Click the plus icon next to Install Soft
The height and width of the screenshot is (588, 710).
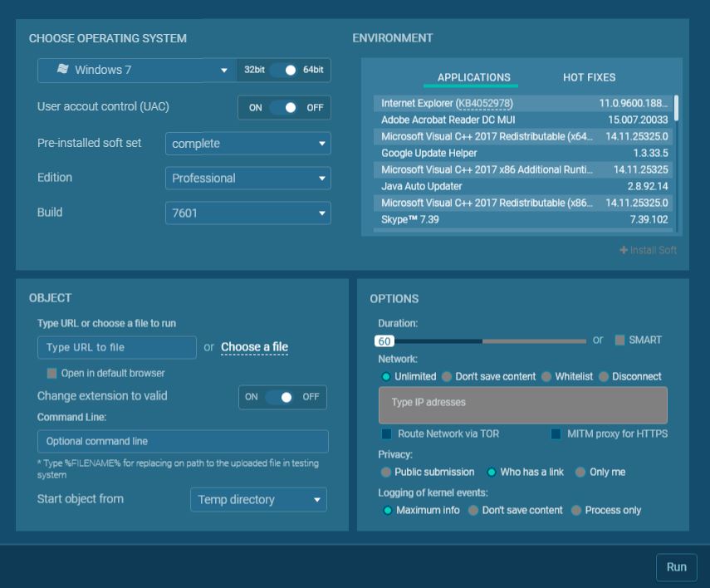click(x=624, y=250)
